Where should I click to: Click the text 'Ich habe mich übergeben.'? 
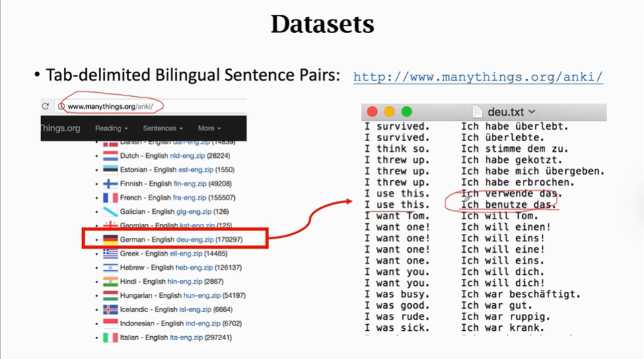533,171
